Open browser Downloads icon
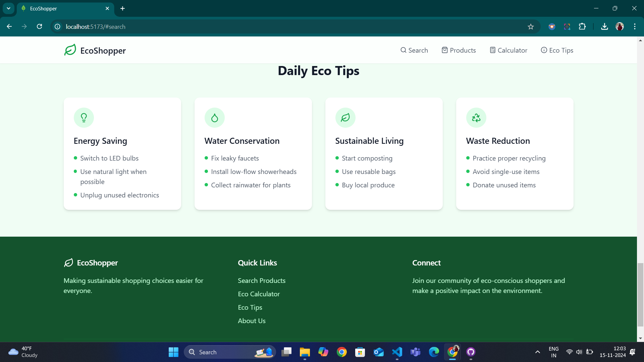 [x=604, y=26]
